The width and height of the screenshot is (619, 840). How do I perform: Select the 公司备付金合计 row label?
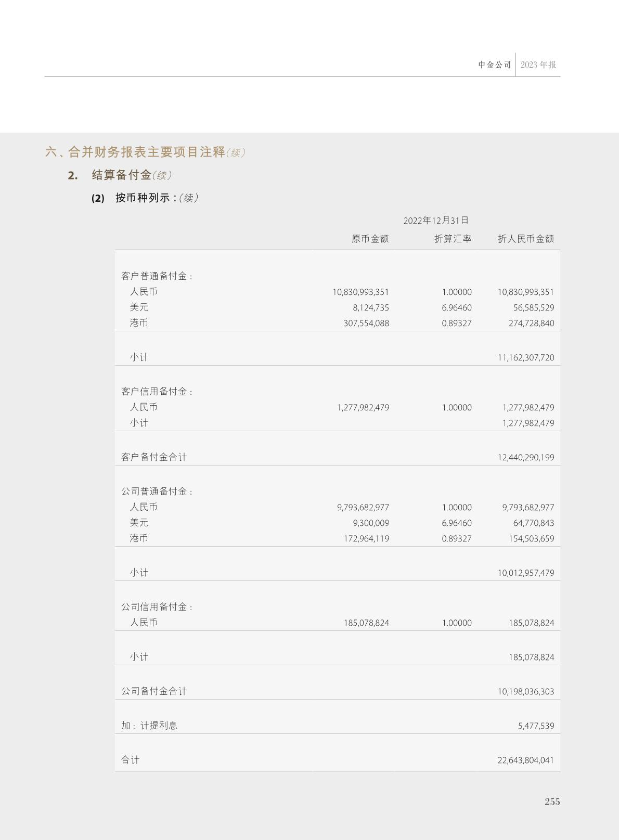154,691
